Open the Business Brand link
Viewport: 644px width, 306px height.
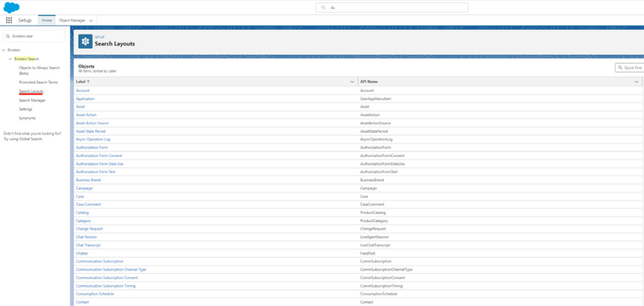point(89,180)
